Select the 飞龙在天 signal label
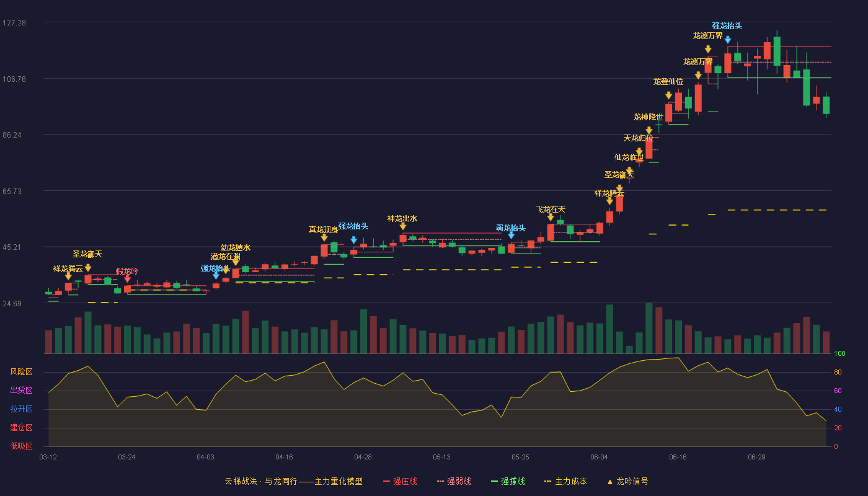This screenshot has width=868, height=496. coord(551,209)
